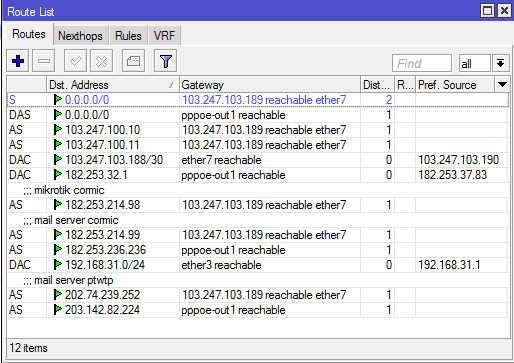Click the Comment toolbar button
This screenshot has width=514, height=363.
[133, 61]
